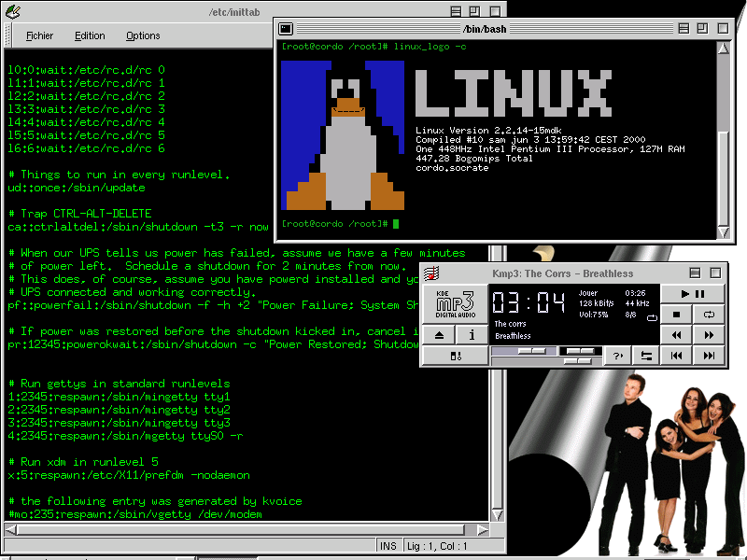Open the feather window menu of /etc/inittab

coord(13,11)
